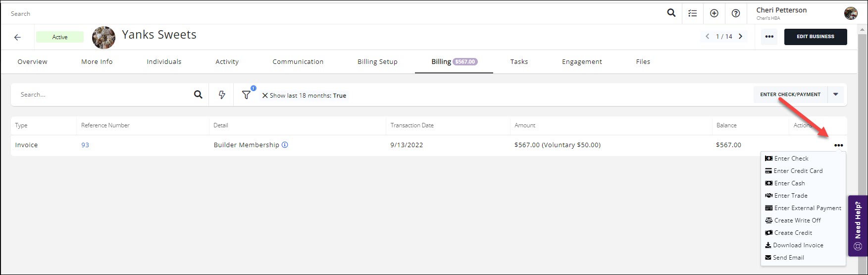Click the billing Search input field
Viewport: 868px width, 275px height.
point(104,95)
